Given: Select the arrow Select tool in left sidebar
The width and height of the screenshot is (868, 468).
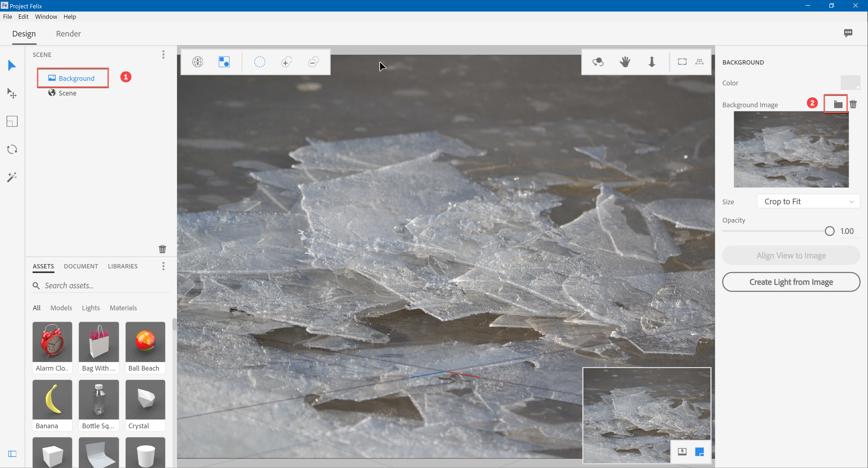Looking at the screenshot, I should pos(12,65).
